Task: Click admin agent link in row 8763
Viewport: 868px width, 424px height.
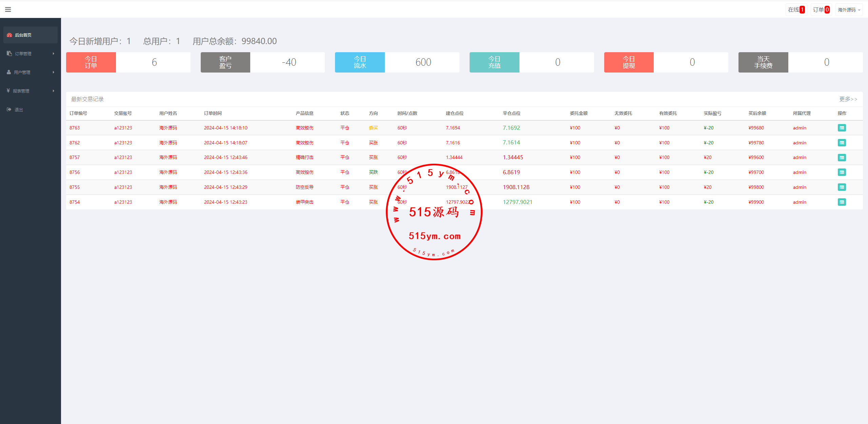Action: pyautogui.click(x=799, y=128)
